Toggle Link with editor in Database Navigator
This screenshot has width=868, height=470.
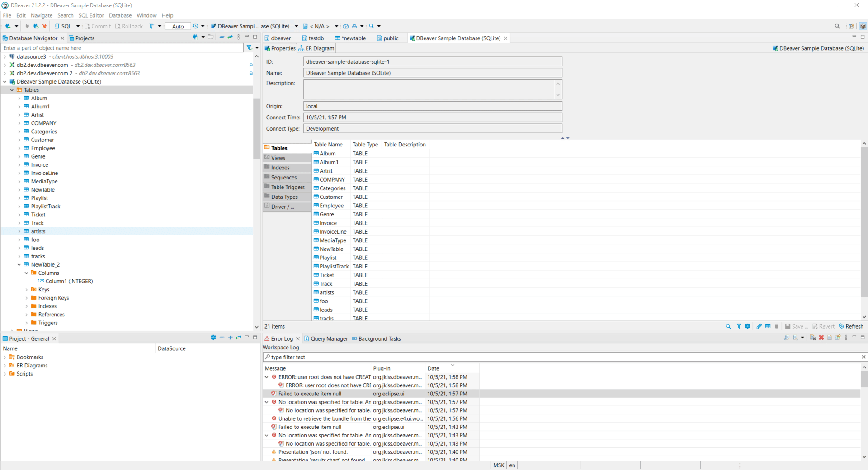230,37
